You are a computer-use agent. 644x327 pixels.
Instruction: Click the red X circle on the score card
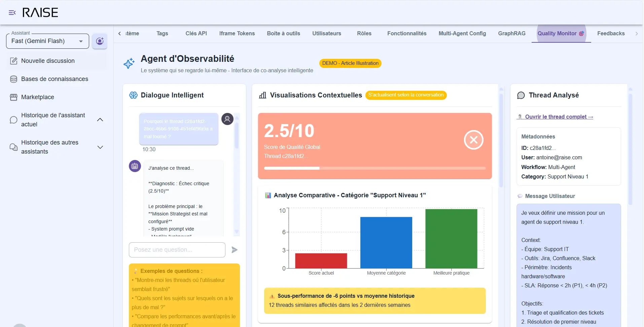473,140
